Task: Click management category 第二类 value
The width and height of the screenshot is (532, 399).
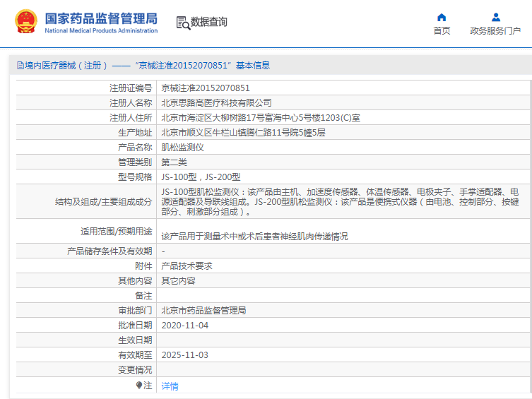Action: [174, 162]
